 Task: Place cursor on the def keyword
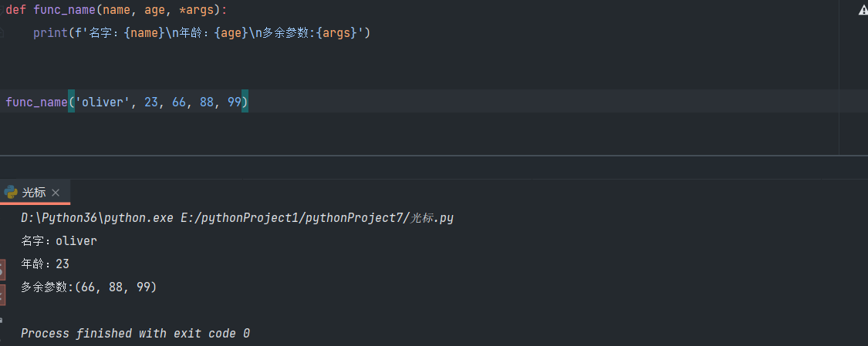(15, 10)
